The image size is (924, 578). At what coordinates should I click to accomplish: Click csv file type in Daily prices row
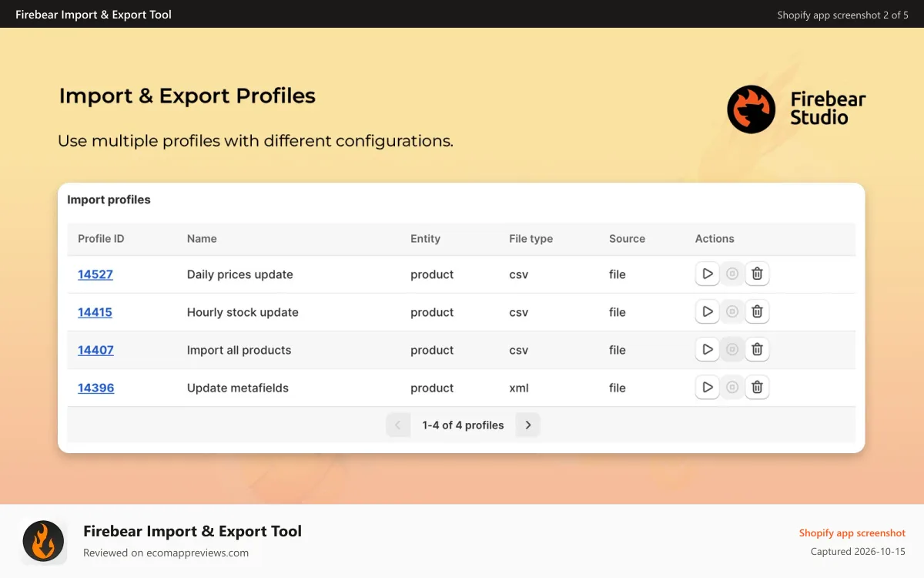pos(519,274)
